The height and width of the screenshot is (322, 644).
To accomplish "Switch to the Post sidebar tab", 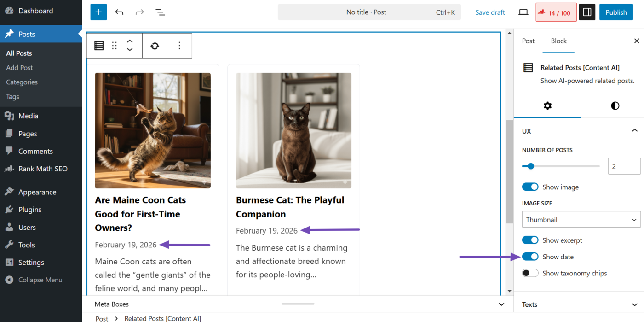I will coord(528,41).
